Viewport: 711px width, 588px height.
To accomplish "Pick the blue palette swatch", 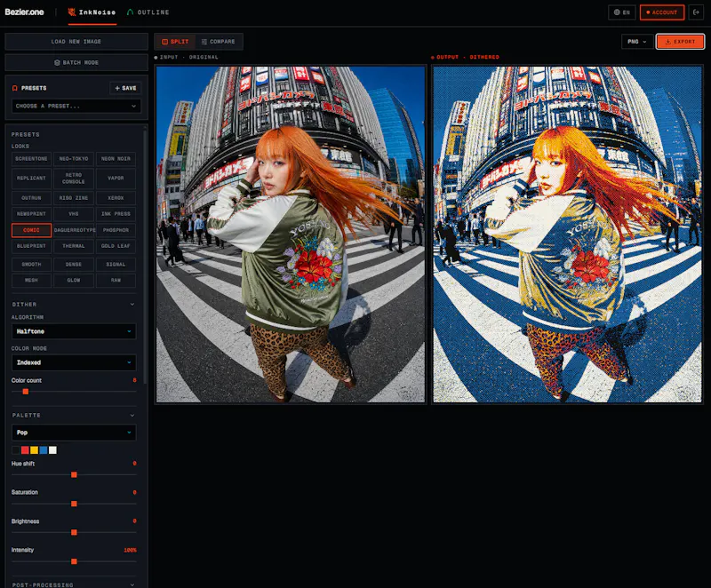I will click(44, 449).
